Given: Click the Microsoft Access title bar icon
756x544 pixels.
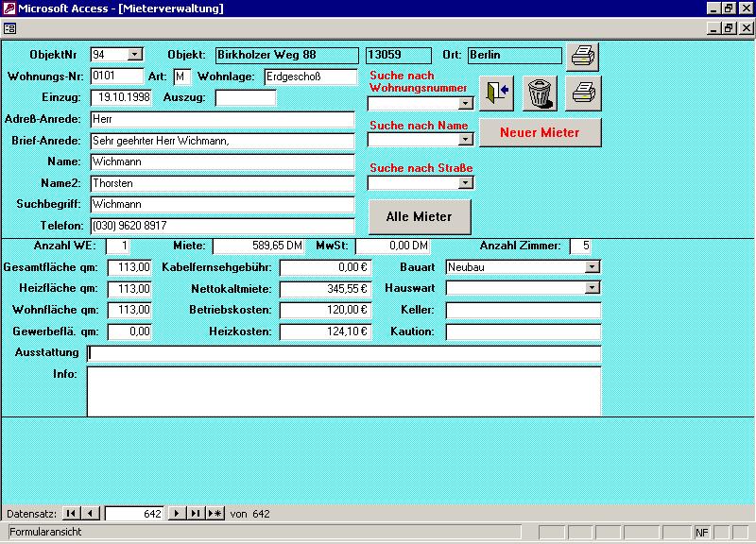Looking at the screenshot, I should coord(9,8).
